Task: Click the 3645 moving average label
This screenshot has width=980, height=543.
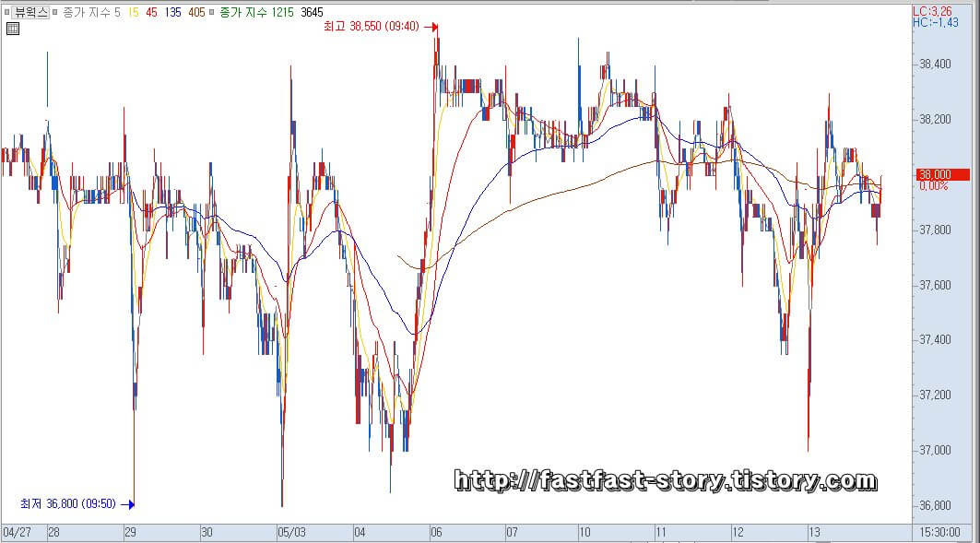Action: point(312,12)
